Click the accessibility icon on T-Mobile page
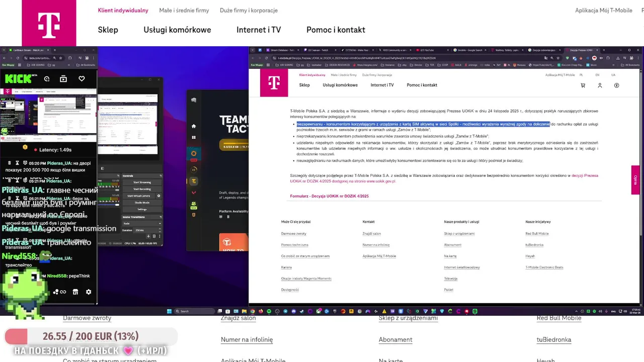 tap(616, 85)
